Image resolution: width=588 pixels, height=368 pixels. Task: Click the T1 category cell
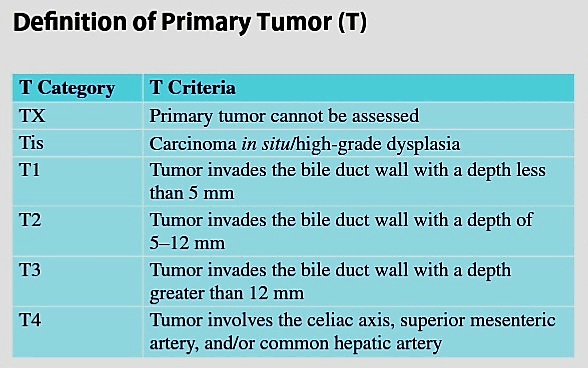click(78, 181)
